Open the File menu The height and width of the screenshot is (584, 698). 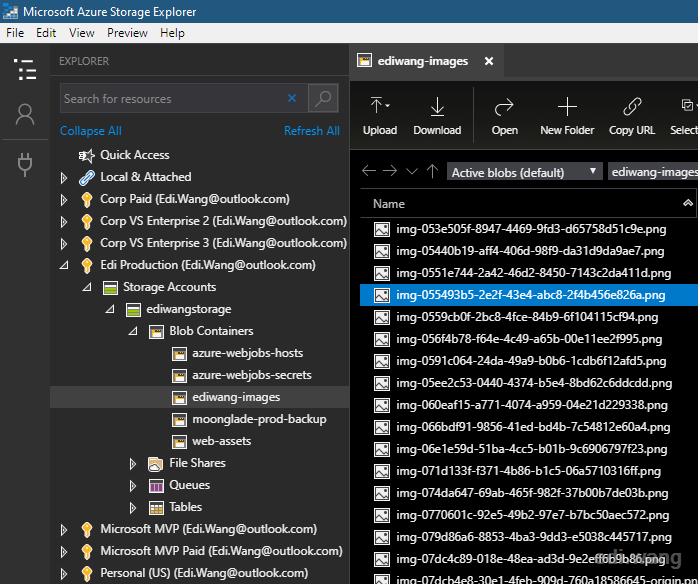tap(15, 33)
